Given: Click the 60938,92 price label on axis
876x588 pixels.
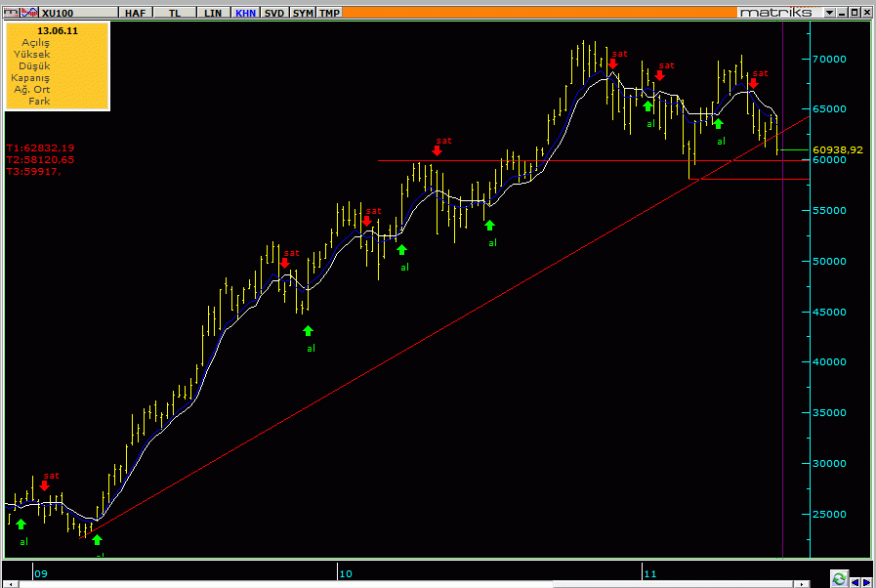Looking at the screenshot, I should [837, 149].
